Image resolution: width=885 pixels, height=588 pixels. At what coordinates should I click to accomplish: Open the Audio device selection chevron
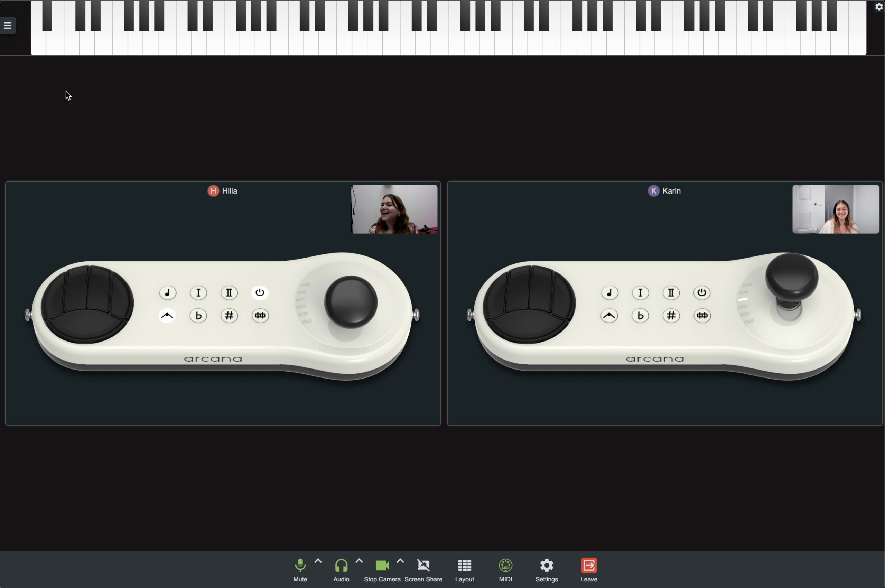pyautogui.click(x=359, y=561)
